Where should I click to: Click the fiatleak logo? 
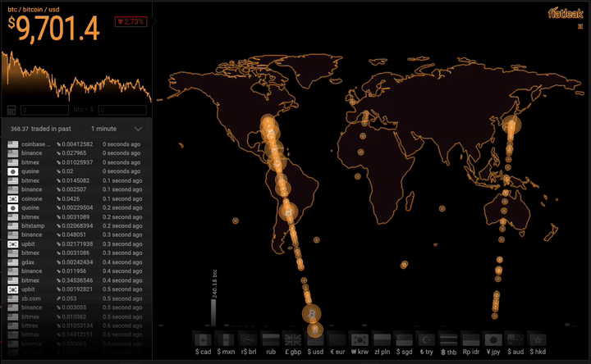565,13
